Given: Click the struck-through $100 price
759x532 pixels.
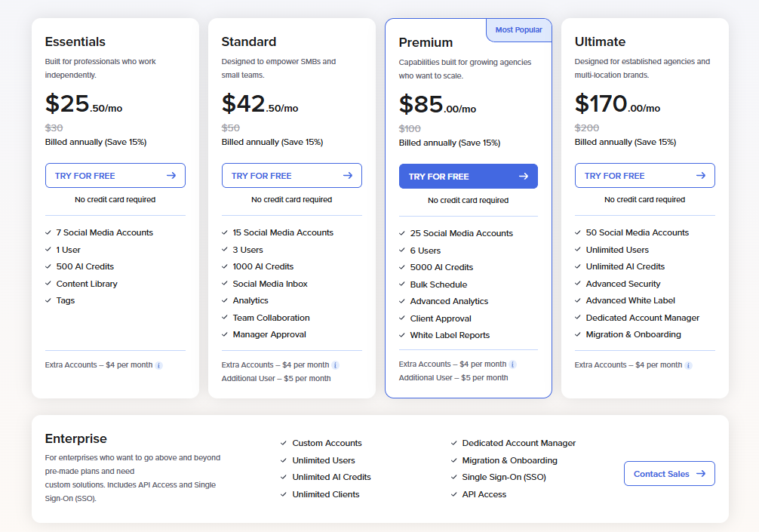Looking at the screenshot, I should click(410, 129).
